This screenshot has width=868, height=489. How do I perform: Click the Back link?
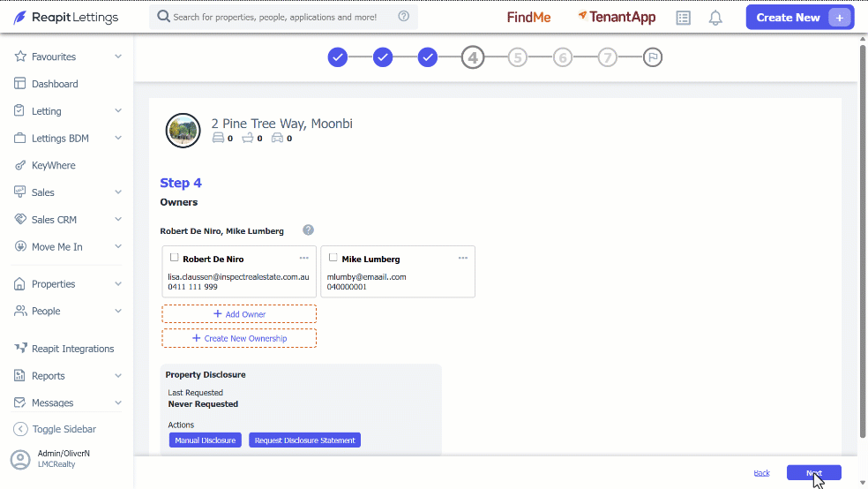point(762,472)
